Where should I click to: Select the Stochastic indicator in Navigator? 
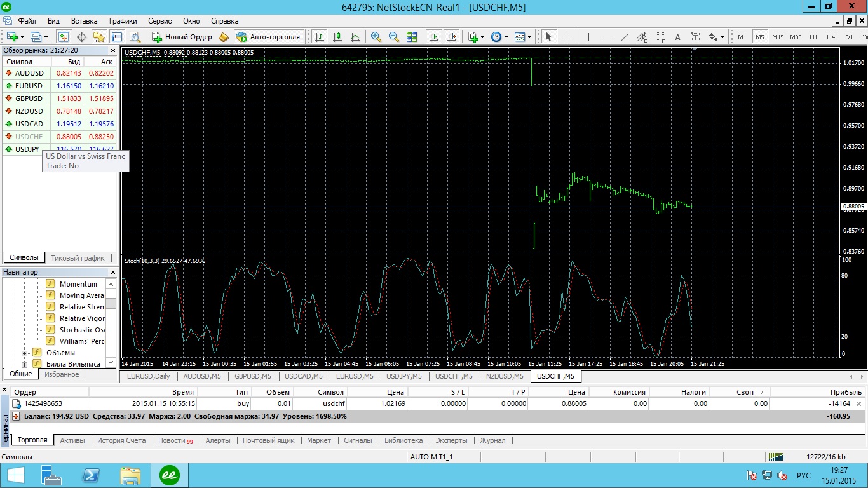pos(82,330)
